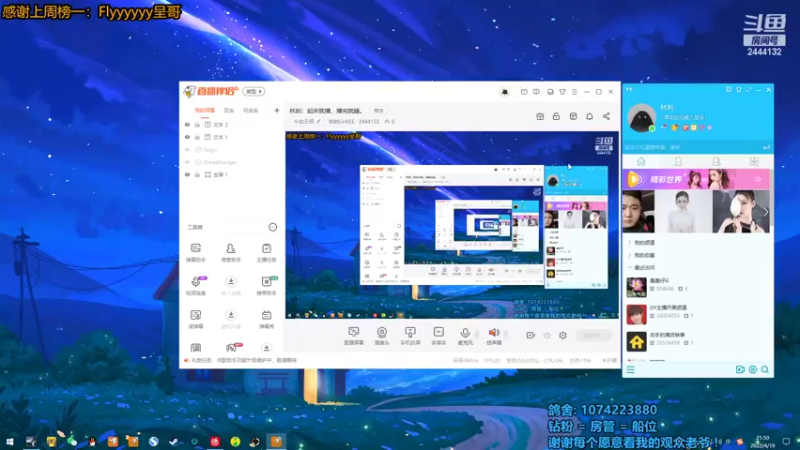Switch to 我的场景 scene tab
This screenshot has height=450, width=800.
click(x=205, y=110)
